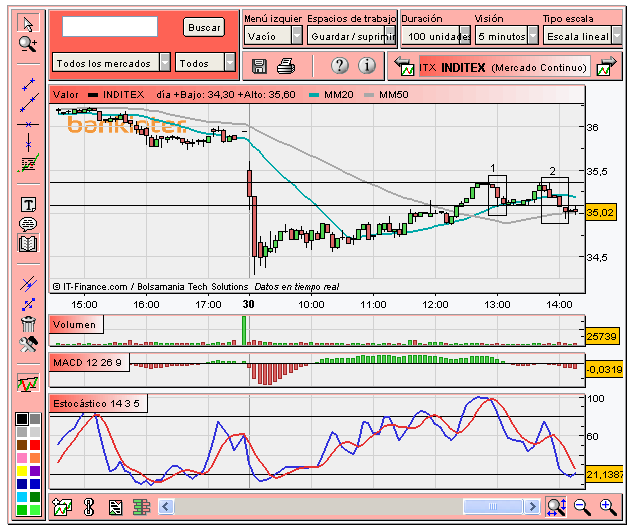The width and height of the screenshot is (630, 530).
Task: Go to previous chart with left arrow icon
Action: 404,67
